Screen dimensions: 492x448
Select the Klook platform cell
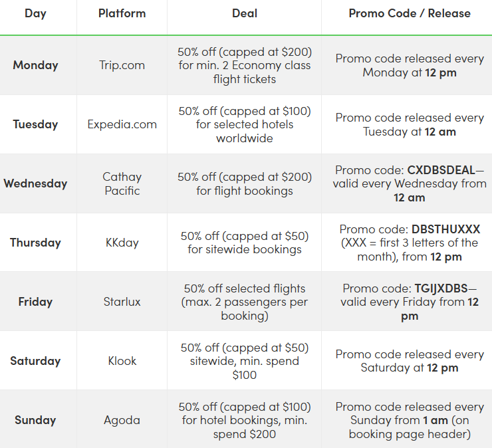pos(122,361)
